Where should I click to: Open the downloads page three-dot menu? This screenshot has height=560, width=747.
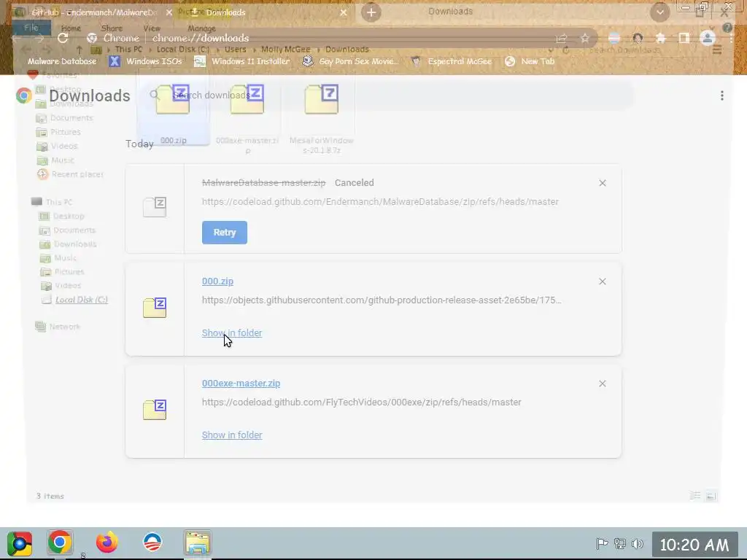pos(722,96)
